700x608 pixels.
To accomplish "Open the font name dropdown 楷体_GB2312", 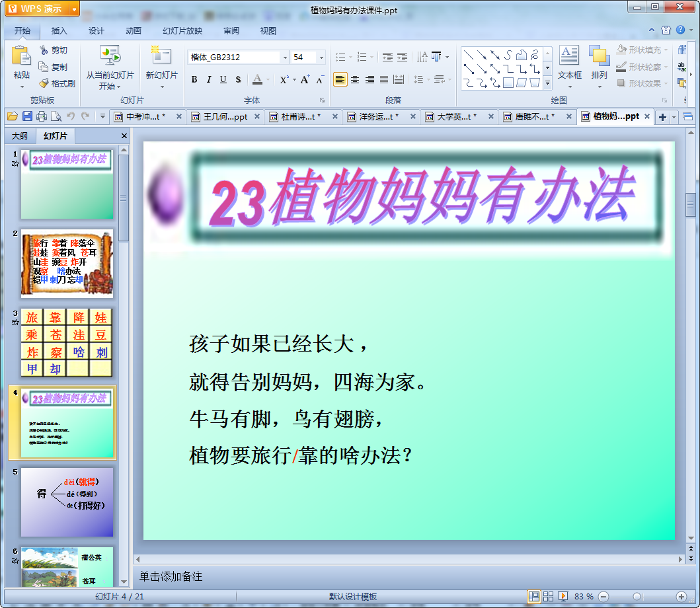I will point(285,57).
